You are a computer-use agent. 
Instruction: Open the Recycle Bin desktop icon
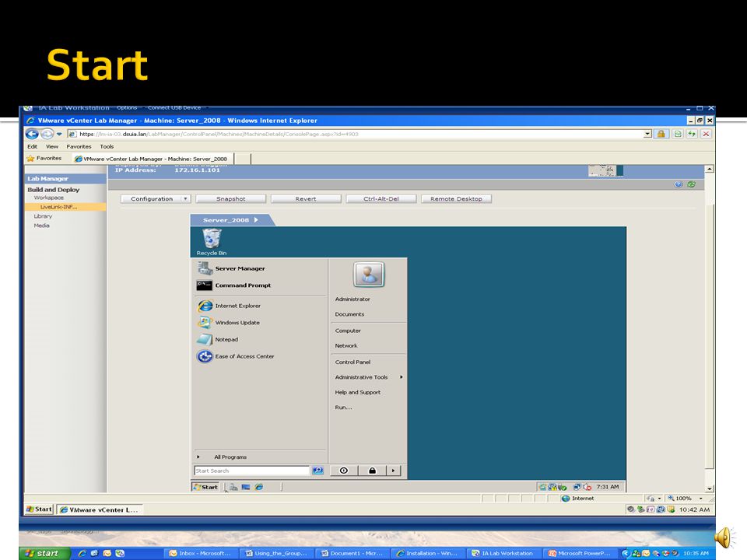pos(212,242)
